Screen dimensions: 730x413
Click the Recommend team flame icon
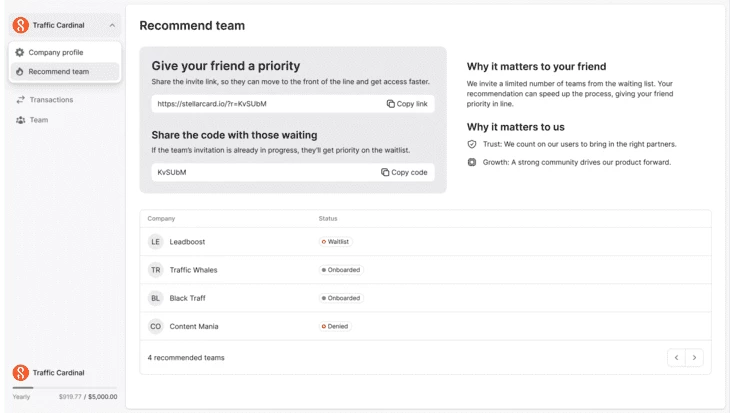point(20,72)
